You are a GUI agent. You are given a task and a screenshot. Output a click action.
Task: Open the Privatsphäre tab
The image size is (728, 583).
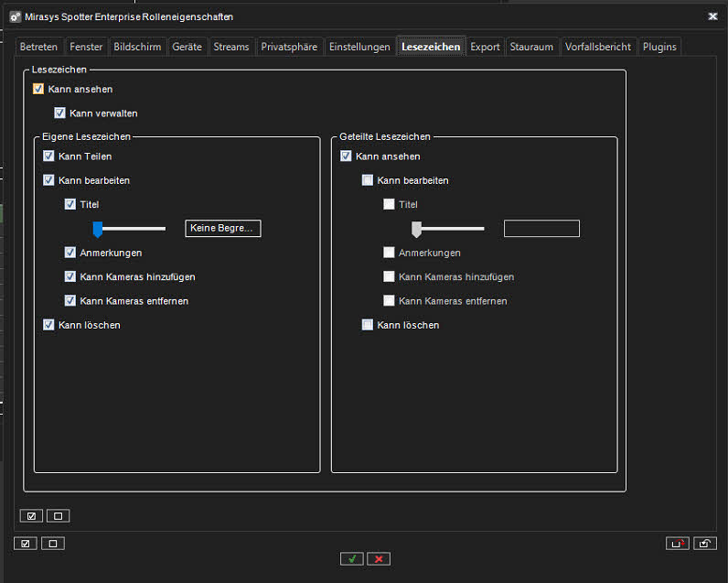coord(289,47)
